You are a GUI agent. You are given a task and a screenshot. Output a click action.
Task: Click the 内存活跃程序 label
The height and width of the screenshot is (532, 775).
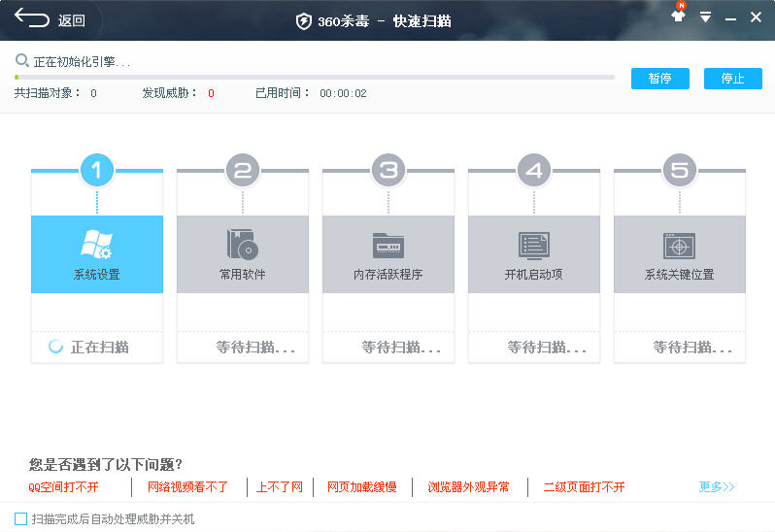pyautogui.click(x=388, y=275)
